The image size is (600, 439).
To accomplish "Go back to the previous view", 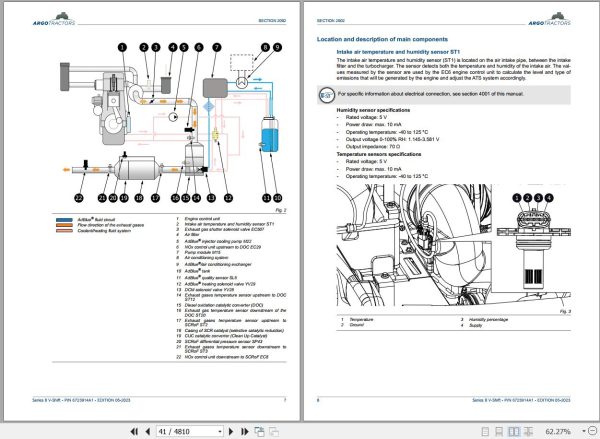I will 259,431.
